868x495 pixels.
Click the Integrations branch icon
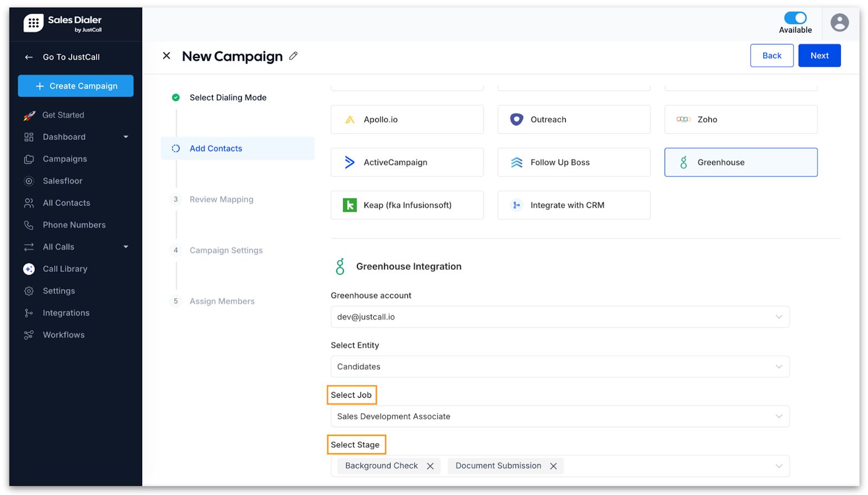click(x=29, y=313)
